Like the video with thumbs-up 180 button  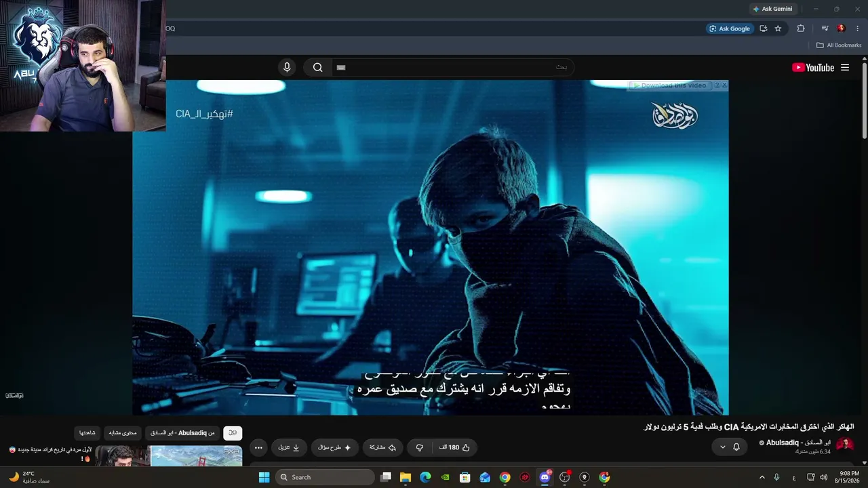[x=454, y=447]
